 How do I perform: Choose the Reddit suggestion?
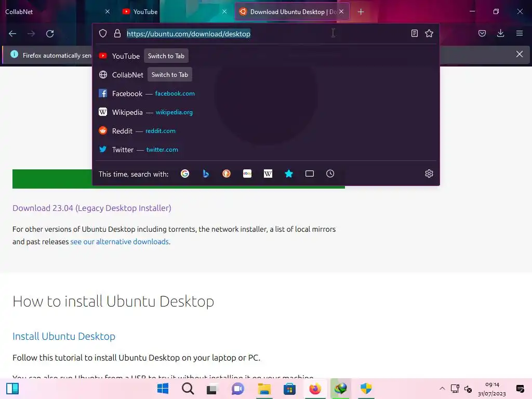point(266,130)
